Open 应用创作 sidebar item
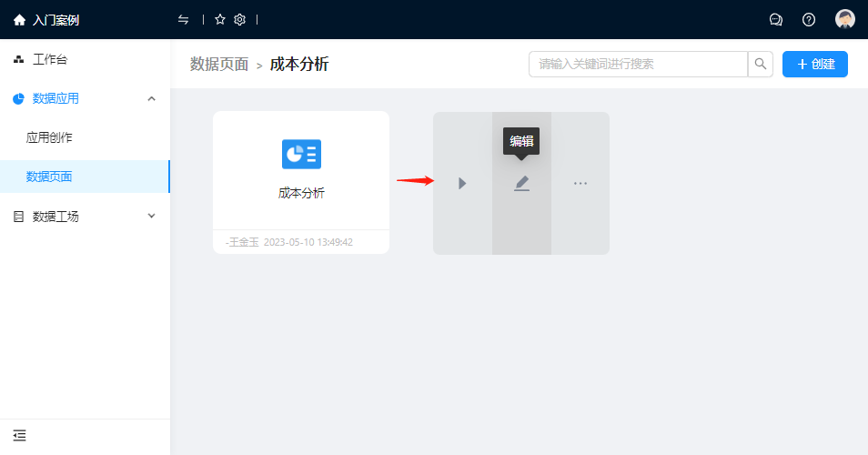Viewport: 868px width, 455px height. [49, 137]
